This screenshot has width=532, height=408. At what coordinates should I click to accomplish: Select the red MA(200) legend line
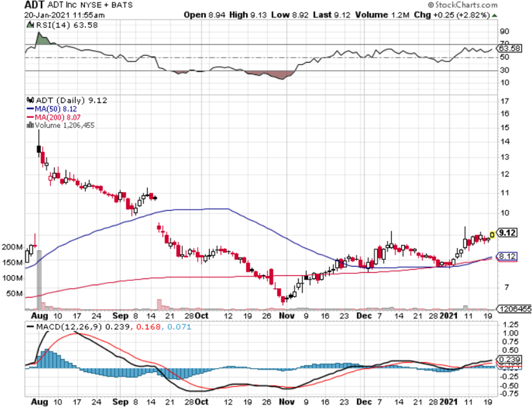(x=31, y=116)
